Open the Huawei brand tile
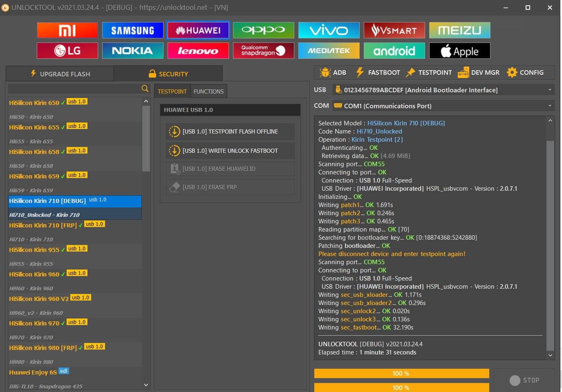This screenshot has width=562, height=392. coord(198,30)
